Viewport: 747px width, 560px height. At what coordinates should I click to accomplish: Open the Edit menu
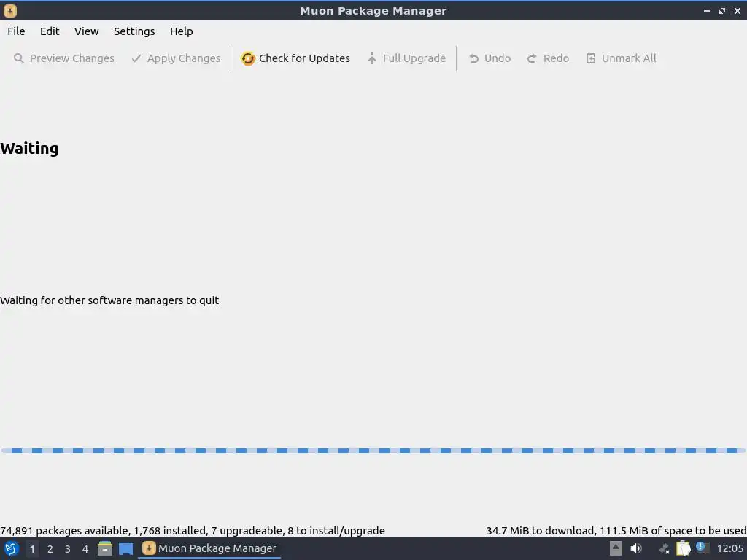tap(50, 31)
